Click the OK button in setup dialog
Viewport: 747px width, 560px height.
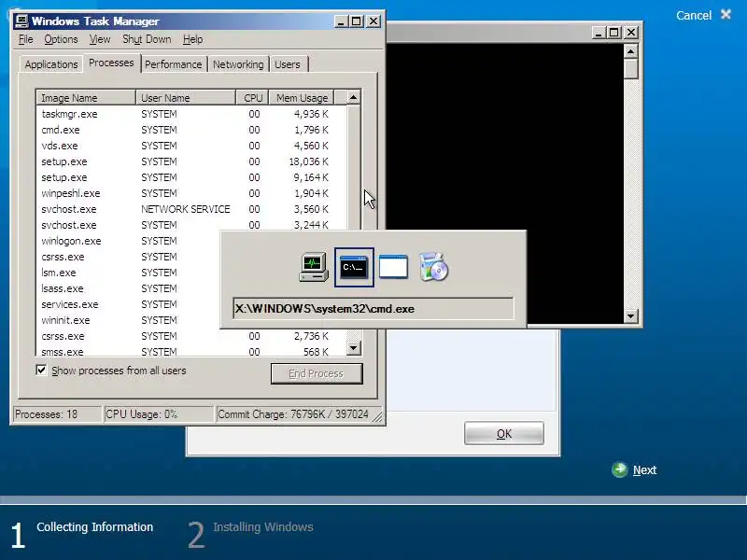coord(504,433)
